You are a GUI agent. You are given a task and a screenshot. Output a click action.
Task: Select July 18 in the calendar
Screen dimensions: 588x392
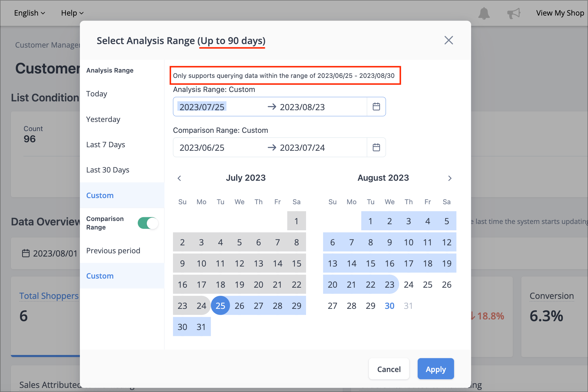click(220, 284)
